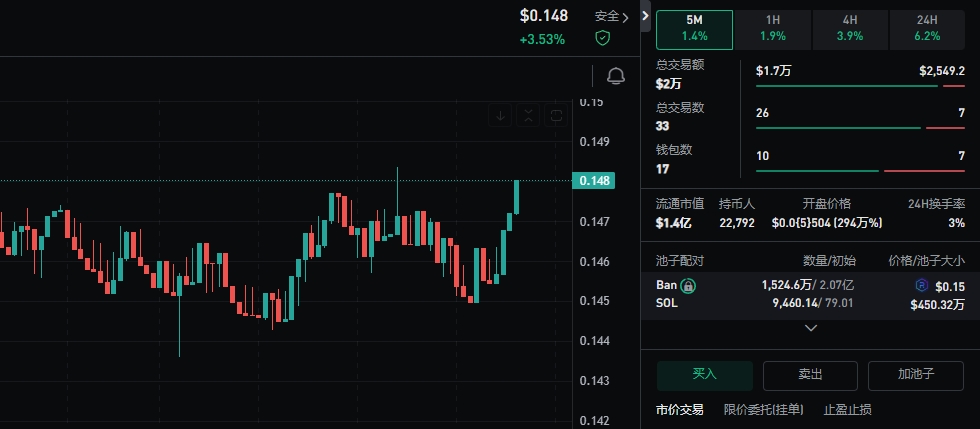Click the 钱包数 17 value
The height and width of the screenshot is (429, 980).
662,169
